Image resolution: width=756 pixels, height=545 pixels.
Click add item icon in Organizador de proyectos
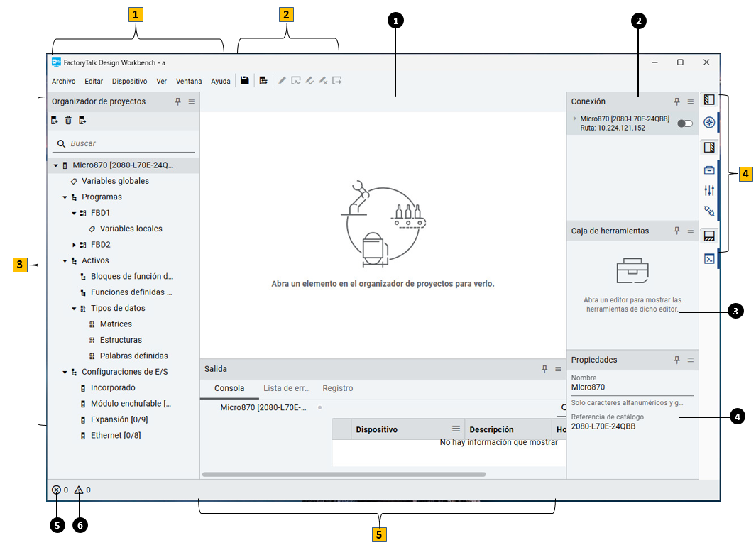pyautogui.click(x=55, y=120)
